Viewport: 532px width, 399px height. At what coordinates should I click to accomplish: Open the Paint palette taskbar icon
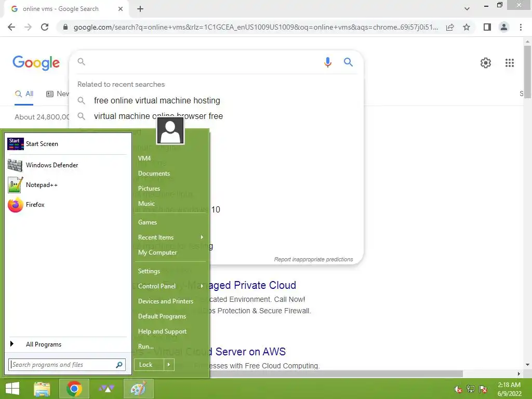pos(138,389)
